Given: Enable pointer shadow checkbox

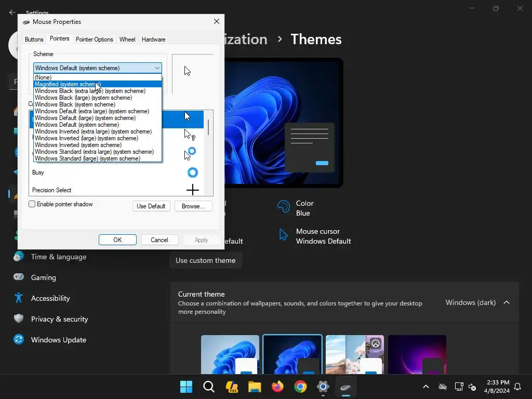Looking at the screenshot, I should point(32,204).
